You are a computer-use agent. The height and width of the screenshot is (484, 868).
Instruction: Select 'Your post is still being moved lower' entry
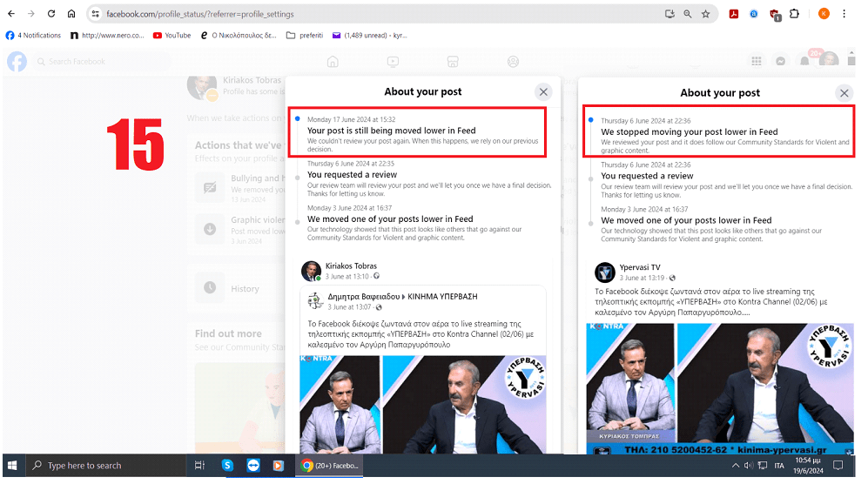[x=417, y=132]
